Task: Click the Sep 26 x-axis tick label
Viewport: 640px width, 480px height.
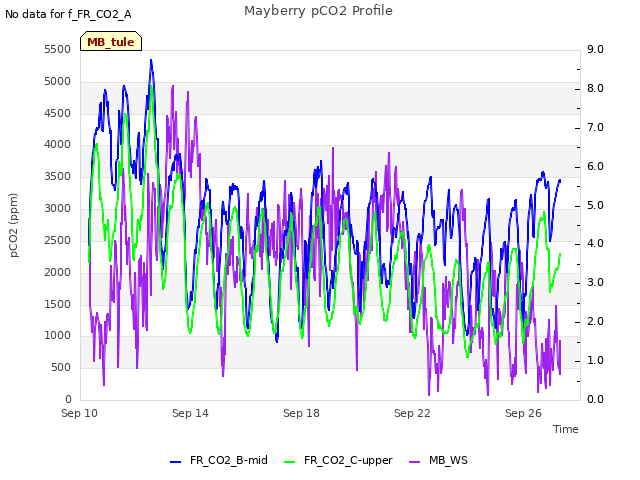Action: click(x=523, y=413)
